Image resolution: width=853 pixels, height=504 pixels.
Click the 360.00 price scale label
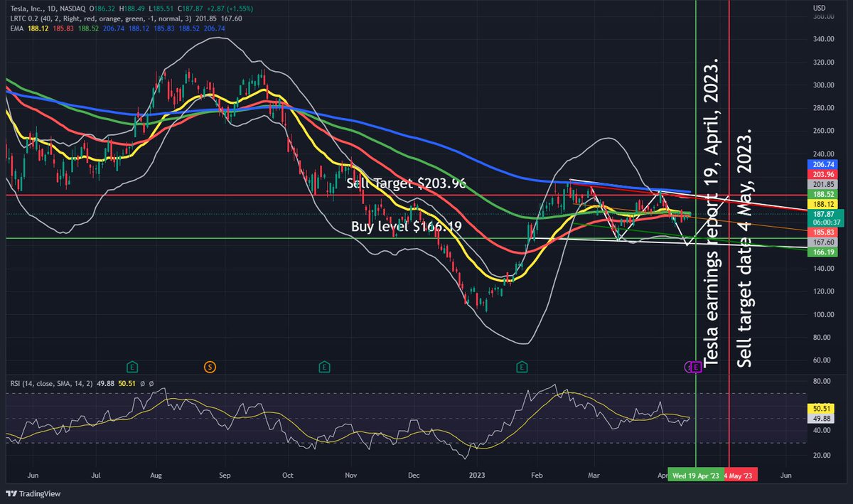(823, 16)
